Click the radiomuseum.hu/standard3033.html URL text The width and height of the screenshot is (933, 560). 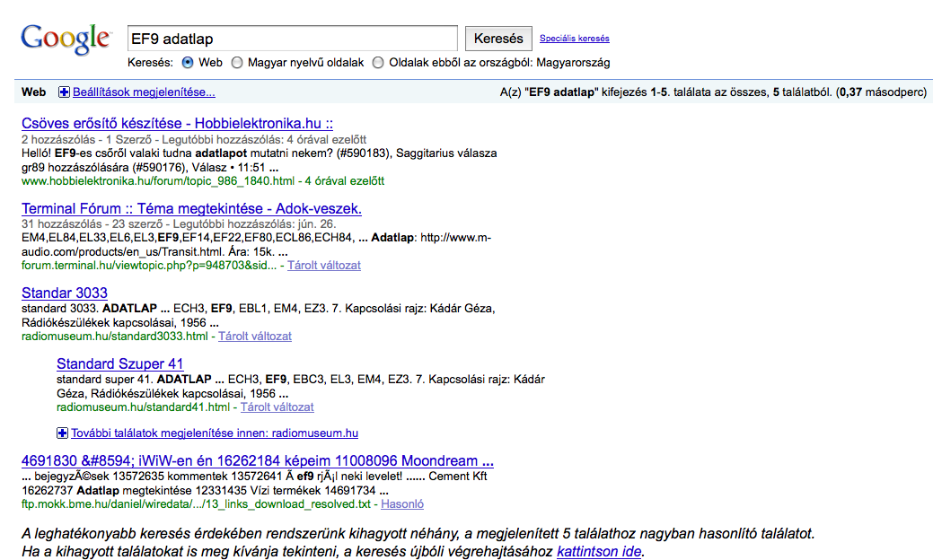(115, 336)
